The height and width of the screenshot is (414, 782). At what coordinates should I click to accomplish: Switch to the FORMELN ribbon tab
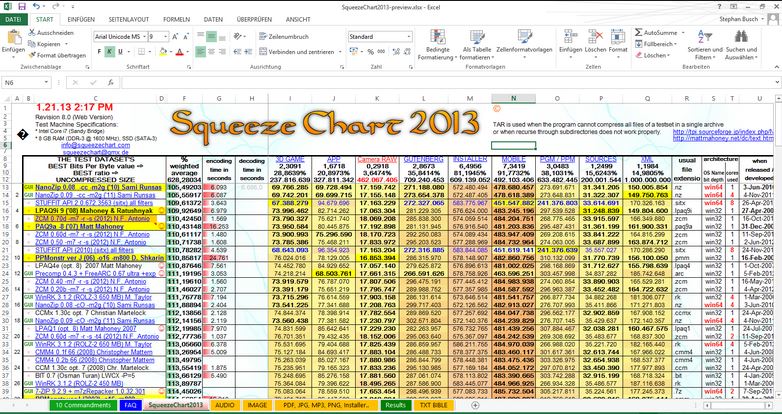(177, 19)
